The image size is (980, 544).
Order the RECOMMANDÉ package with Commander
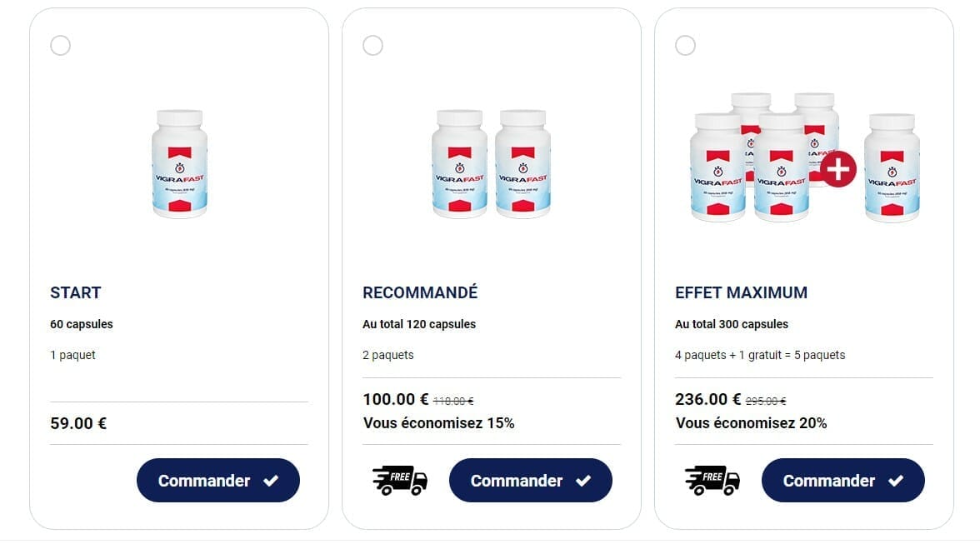(x=530, y=481)
